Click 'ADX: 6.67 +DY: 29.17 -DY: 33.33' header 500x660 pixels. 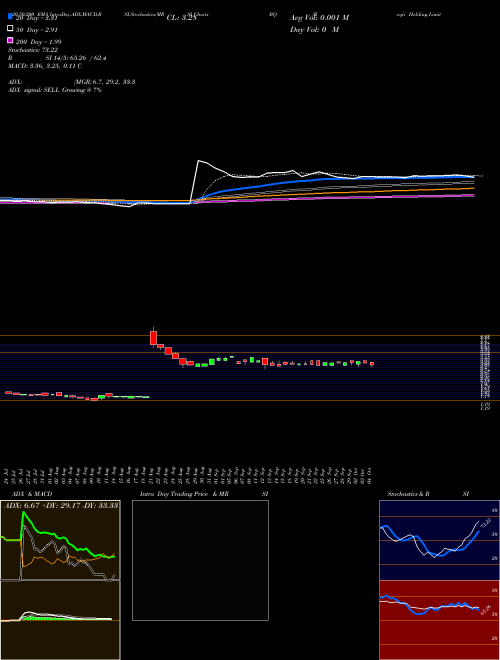click(61, 505)
